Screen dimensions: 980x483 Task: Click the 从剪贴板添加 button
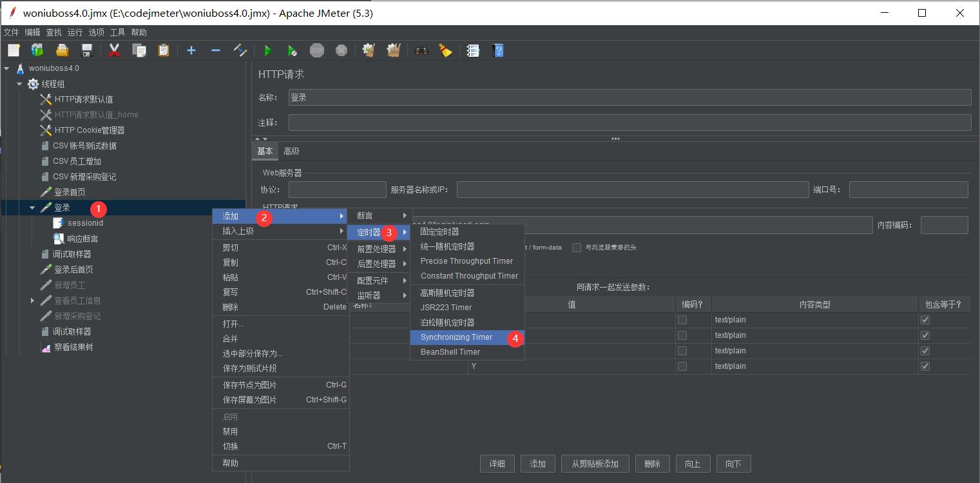(x=595, y=464)
